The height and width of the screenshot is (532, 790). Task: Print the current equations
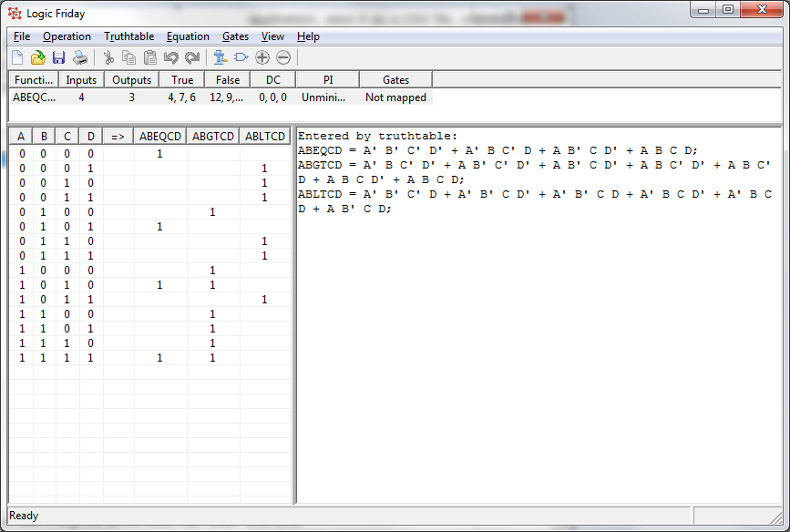click(x=80, y=56)
